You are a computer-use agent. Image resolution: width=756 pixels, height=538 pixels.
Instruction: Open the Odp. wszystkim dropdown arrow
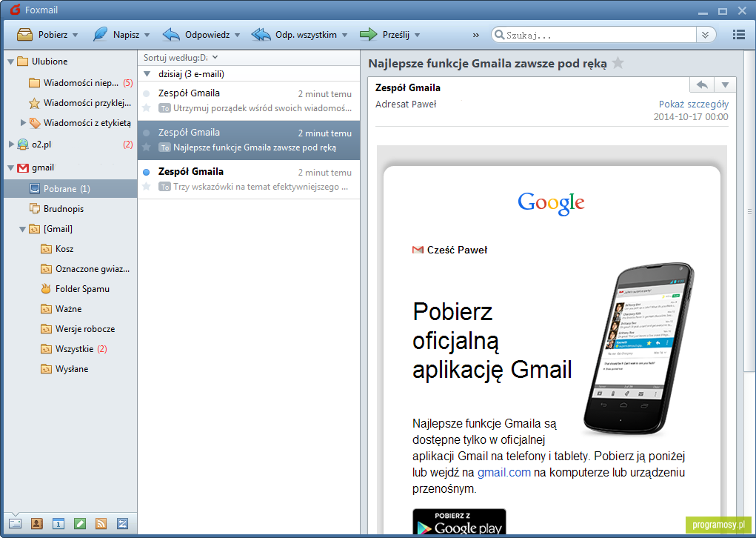click(x=345, y=36)
